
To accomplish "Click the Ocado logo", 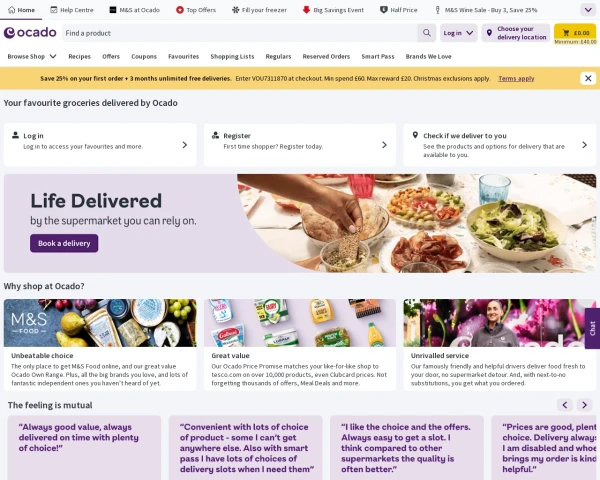I will click(x=30, y=33).
